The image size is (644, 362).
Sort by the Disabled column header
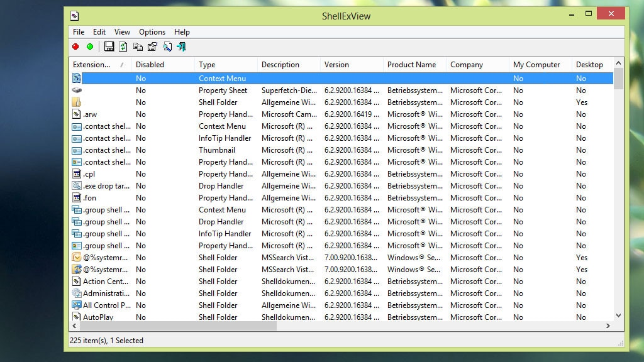(x=164, y=65)
